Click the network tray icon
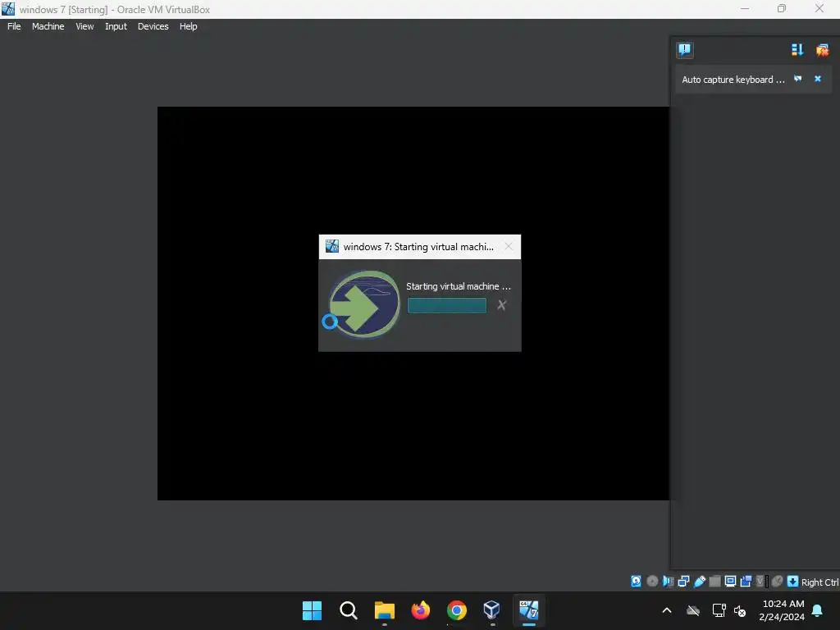Image resolution: width=840 pixels, height=630 pixels. point(719,610)
